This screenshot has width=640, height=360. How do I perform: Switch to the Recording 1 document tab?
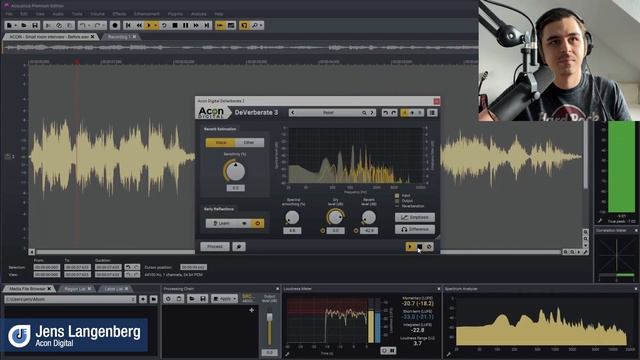tap(120, 37)
